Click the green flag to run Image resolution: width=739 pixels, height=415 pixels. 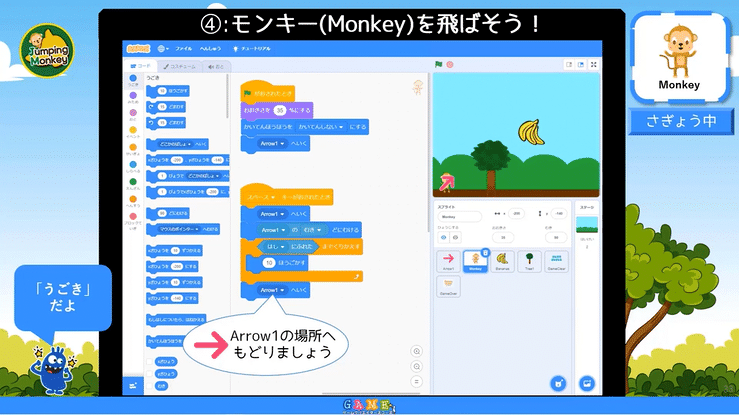tap(438, 65)
